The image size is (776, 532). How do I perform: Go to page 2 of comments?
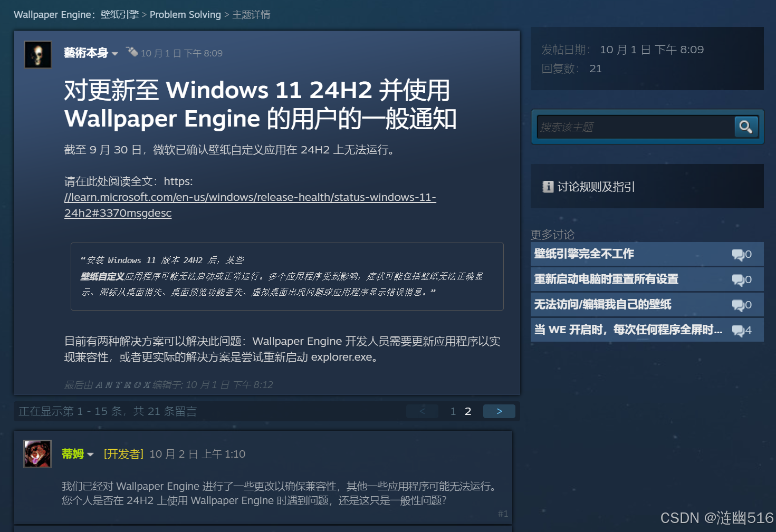[x=468, y=411]
